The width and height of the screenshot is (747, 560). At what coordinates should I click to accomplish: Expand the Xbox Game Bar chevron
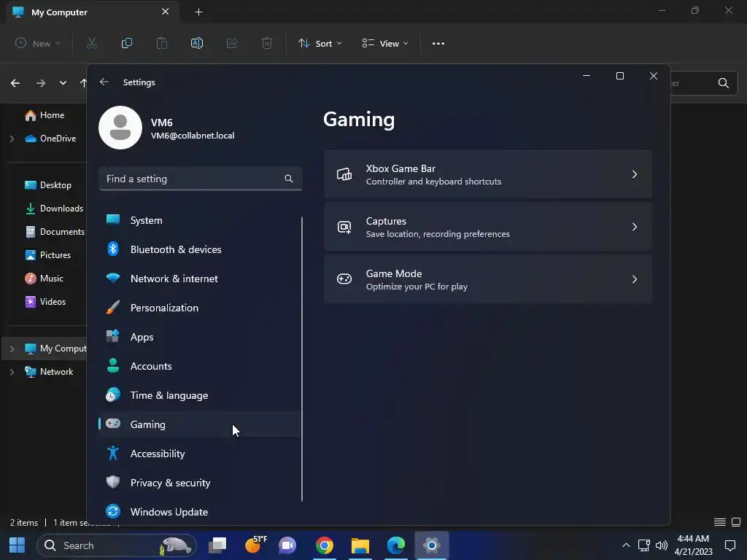635,174
